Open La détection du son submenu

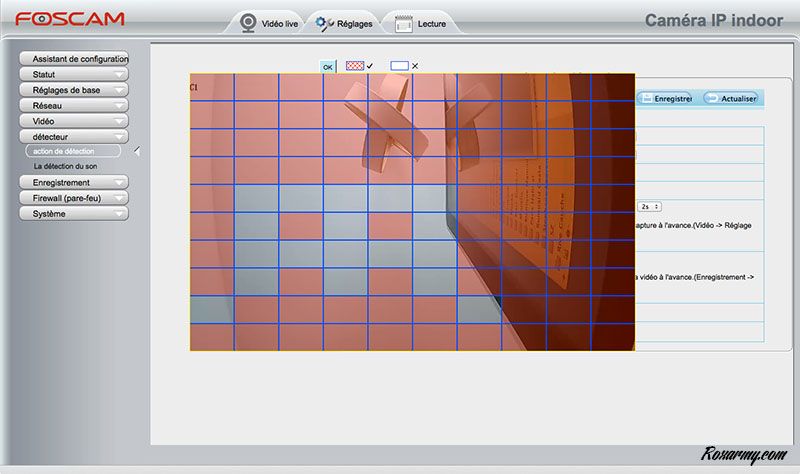(65, 166)
